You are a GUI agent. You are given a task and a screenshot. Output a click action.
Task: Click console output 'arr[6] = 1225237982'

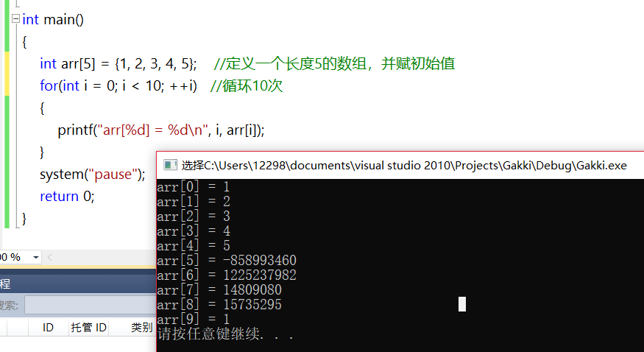[x=227, y=275]
